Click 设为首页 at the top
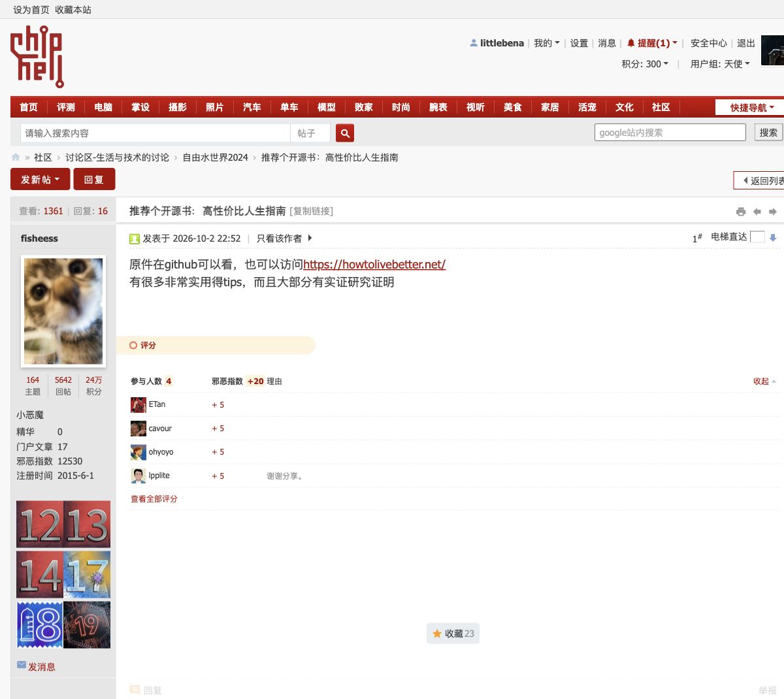Screen dimensions: 784x699 [x=31, y=10]
